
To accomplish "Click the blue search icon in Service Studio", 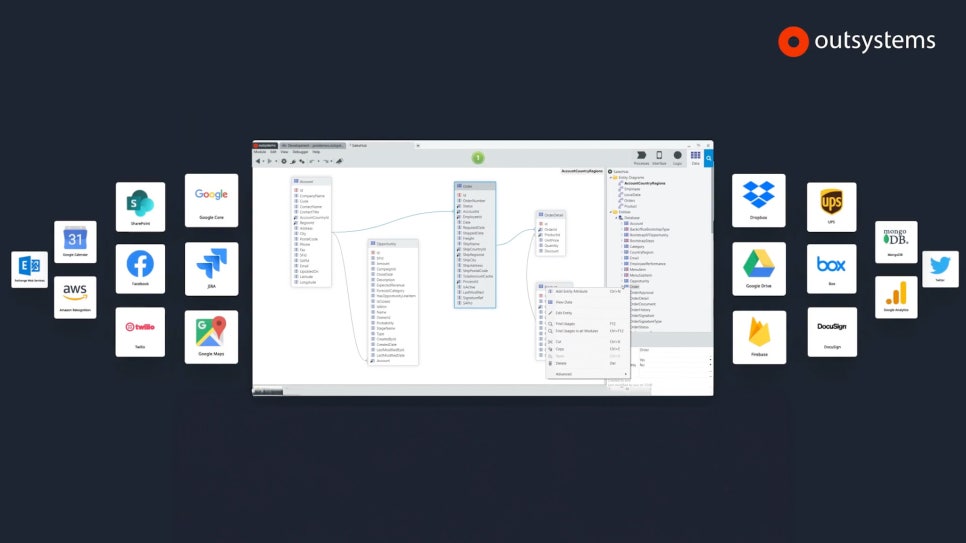I will [x=708, y=158].
